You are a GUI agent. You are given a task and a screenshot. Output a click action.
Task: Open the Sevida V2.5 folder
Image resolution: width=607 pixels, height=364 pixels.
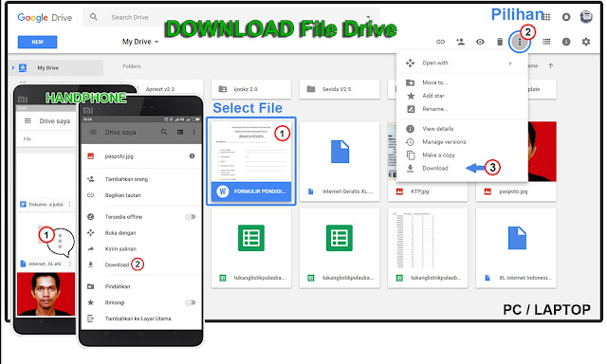[340, 89]
